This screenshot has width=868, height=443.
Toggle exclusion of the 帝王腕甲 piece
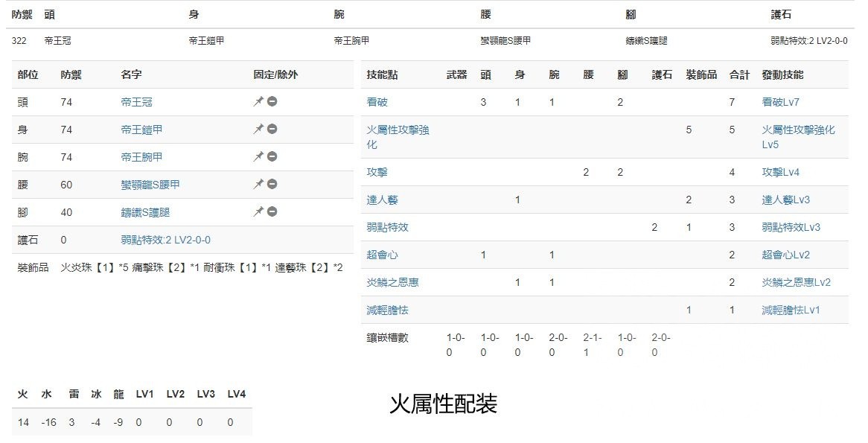271,156
